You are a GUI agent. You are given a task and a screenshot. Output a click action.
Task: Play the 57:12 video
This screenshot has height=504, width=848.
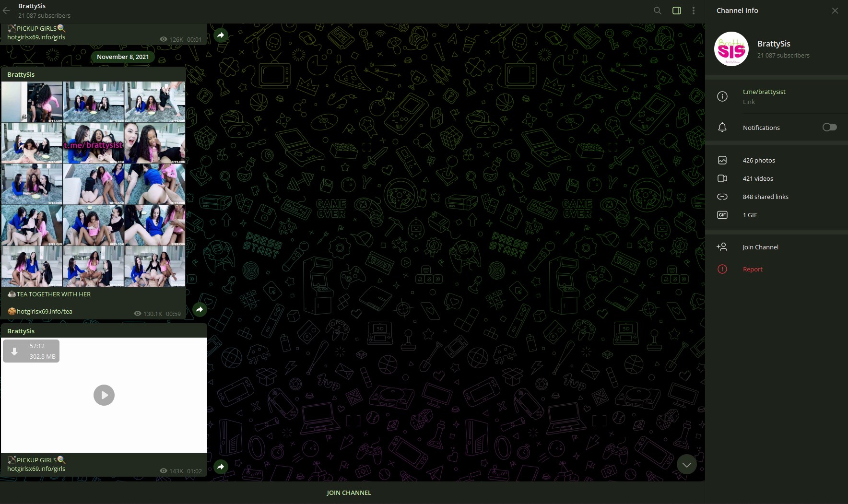point(104,395)
